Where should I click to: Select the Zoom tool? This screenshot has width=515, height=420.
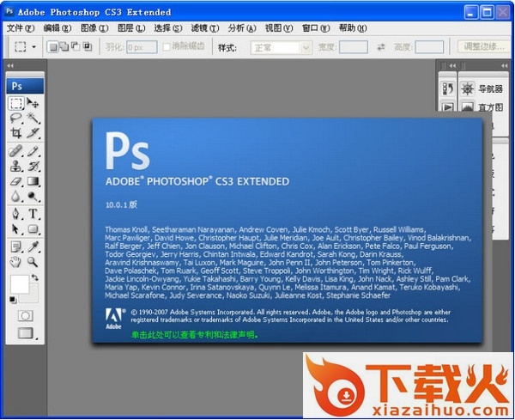click(x=33, y=262)
